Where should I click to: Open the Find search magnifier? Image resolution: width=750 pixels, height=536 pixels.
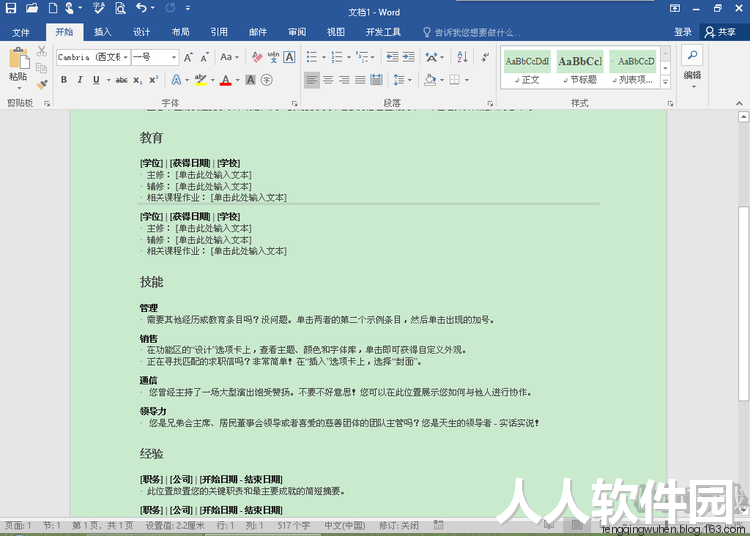click(x=692, y=55)
